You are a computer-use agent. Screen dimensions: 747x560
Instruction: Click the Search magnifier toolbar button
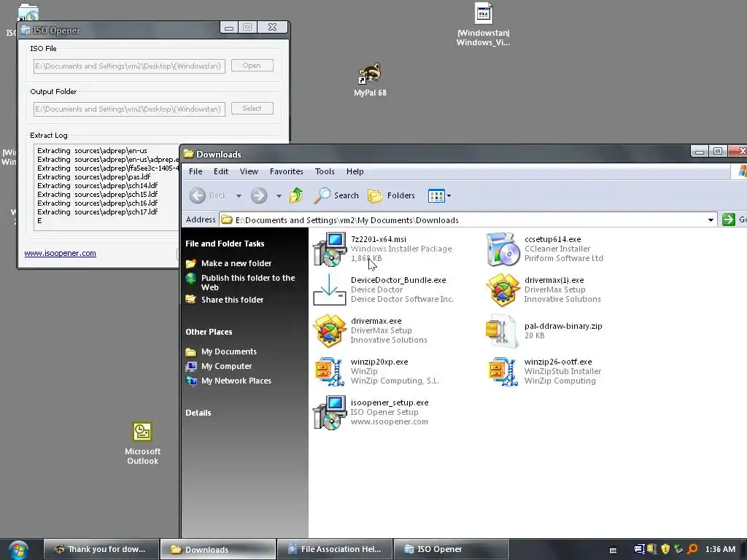tap(336, 195)
